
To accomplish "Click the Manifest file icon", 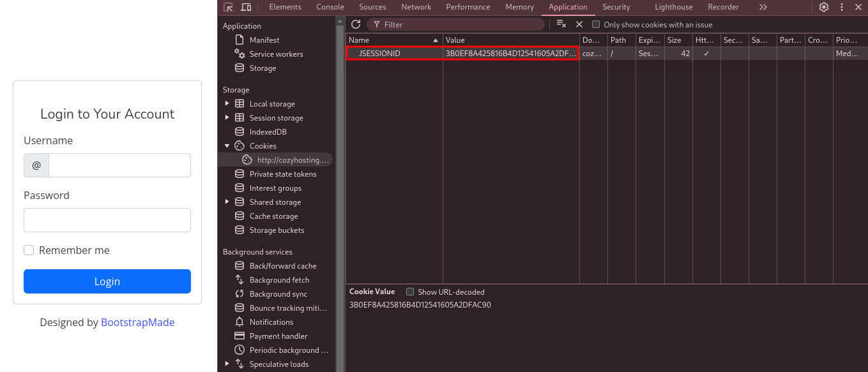I will (x=240, y=40).
